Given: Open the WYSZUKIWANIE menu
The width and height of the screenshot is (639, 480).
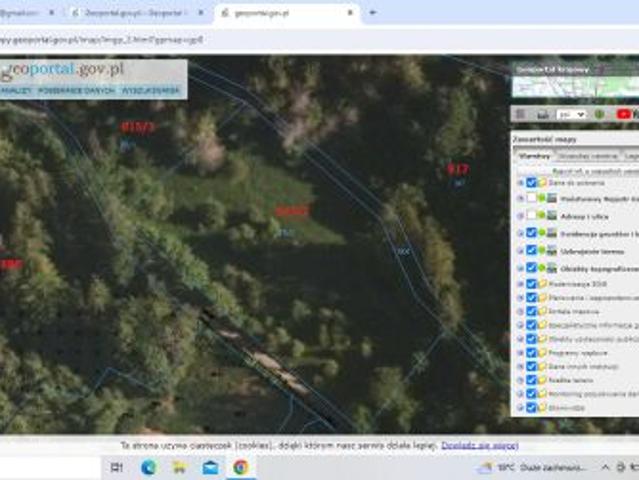Looking at the screenshot, I should (x=151, y=90).
